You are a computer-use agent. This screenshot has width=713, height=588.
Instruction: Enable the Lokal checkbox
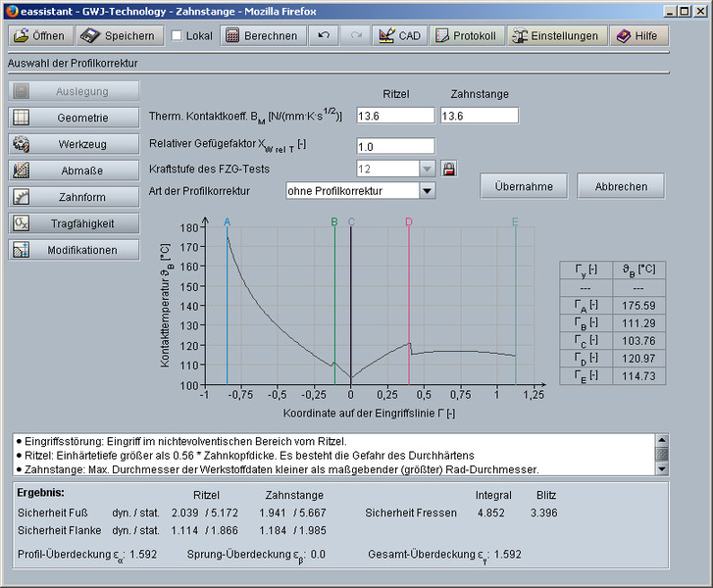177,36
